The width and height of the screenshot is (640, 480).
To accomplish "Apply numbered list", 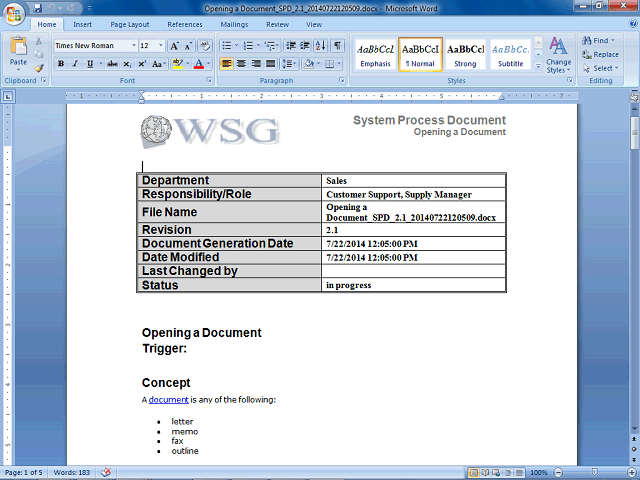I will coord(248,46).
